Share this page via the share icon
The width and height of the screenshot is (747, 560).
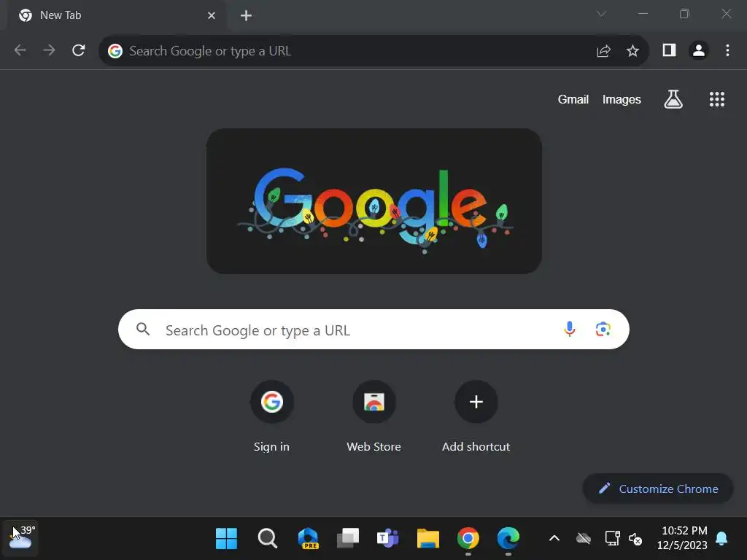coord(603,51)
